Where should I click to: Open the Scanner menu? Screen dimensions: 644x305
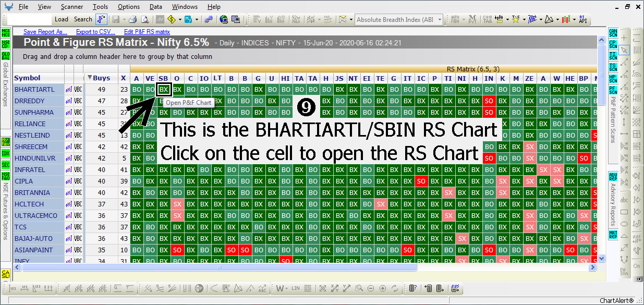point(72,7)
